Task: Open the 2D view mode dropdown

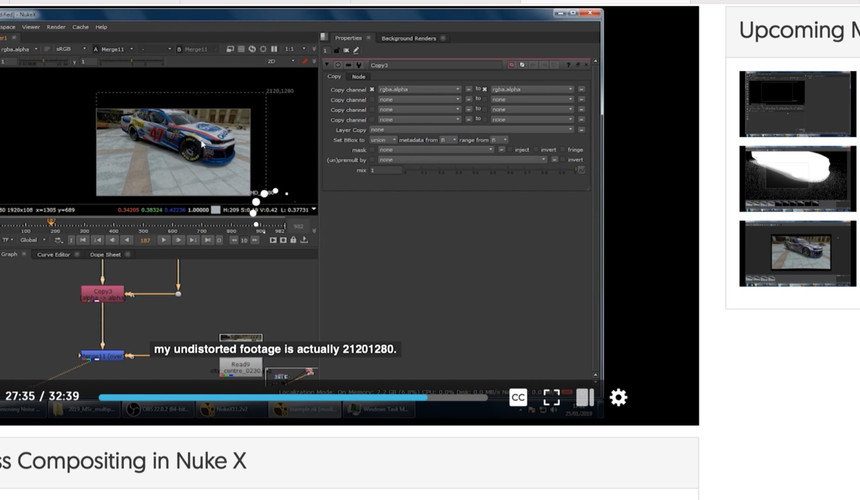Action: pos(281,61)
